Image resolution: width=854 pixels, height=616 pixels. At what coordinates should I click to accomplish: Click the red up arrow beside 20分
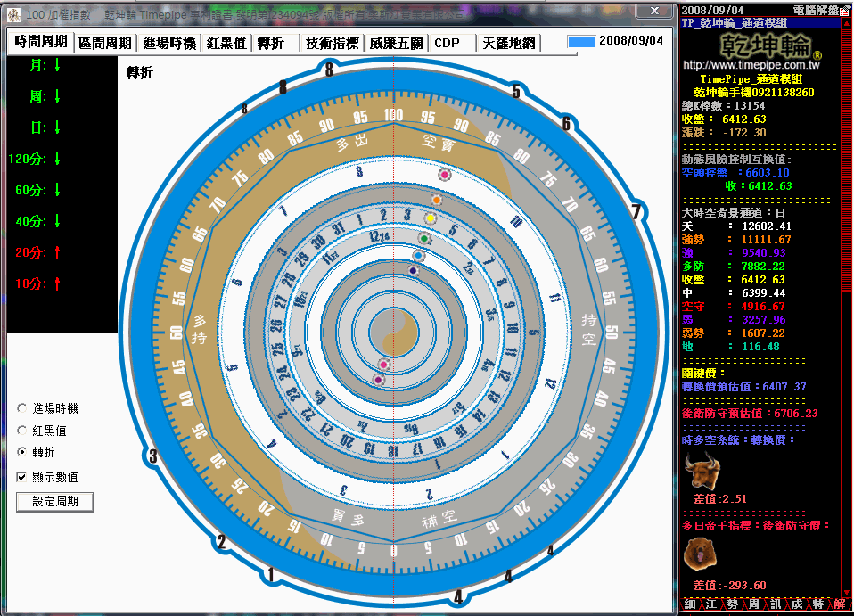(x=57, y=252)
